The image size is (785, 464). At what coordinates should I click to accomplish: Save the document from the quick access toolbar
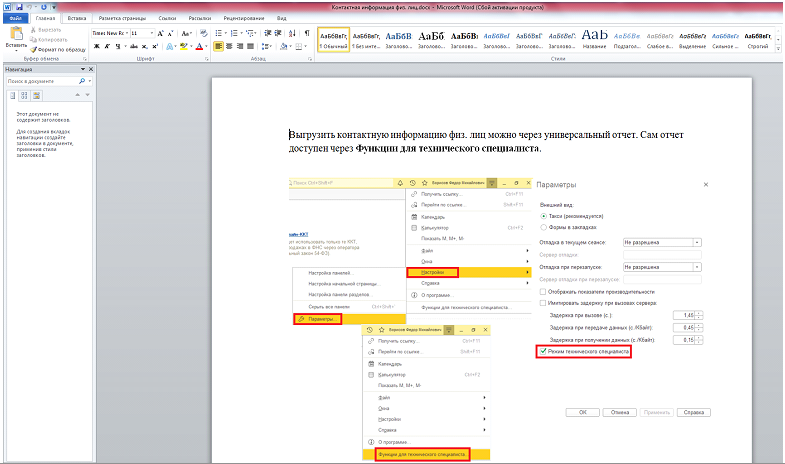tap(19, 7)
